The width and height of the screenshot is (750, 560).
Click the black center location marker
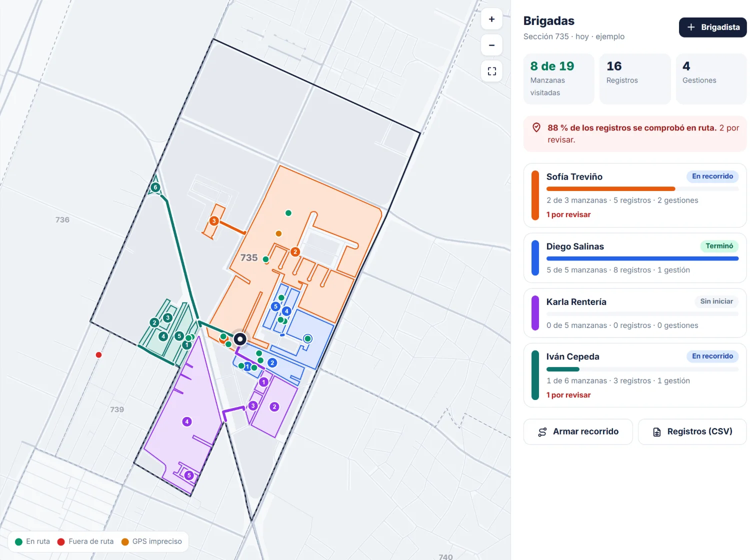[240, 339]
